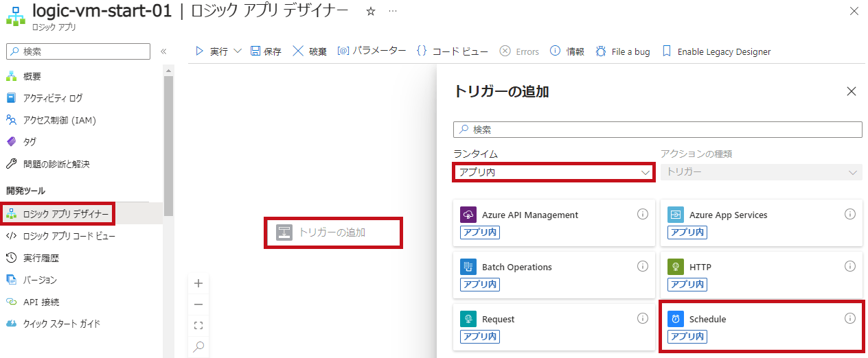Show info for Azure API Management

click(x=643, y=214)
